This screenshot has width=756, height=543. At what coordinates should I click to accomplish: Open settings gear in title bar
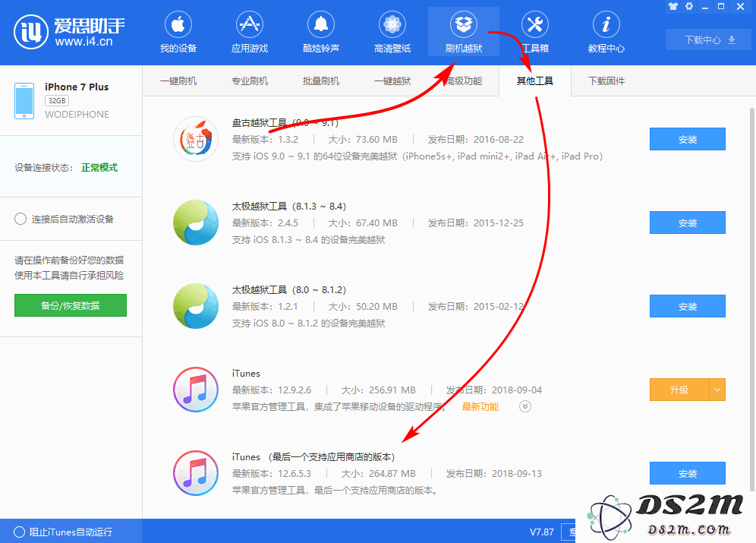[689, 6]
